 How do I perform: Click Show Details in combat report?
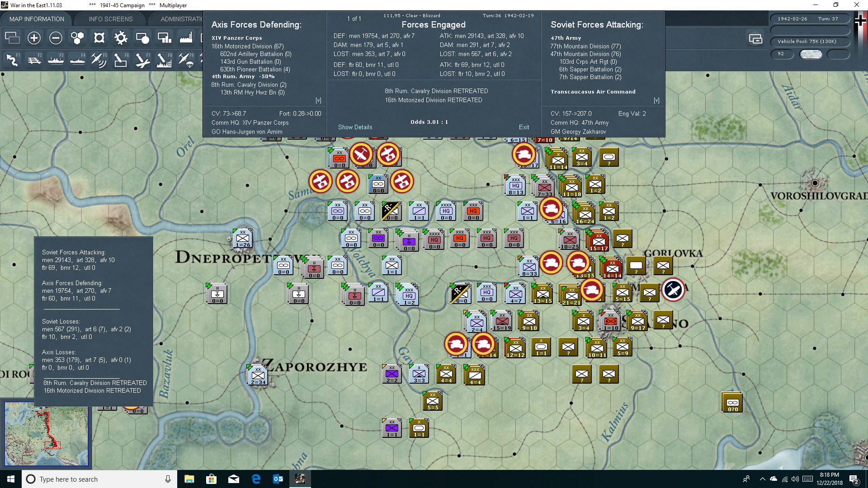(355, 127)
